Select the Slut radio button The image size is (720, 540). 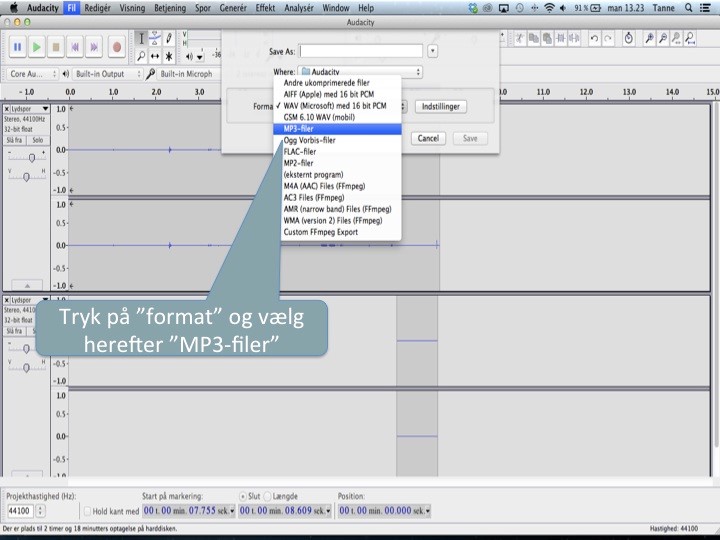click(242, 496)
